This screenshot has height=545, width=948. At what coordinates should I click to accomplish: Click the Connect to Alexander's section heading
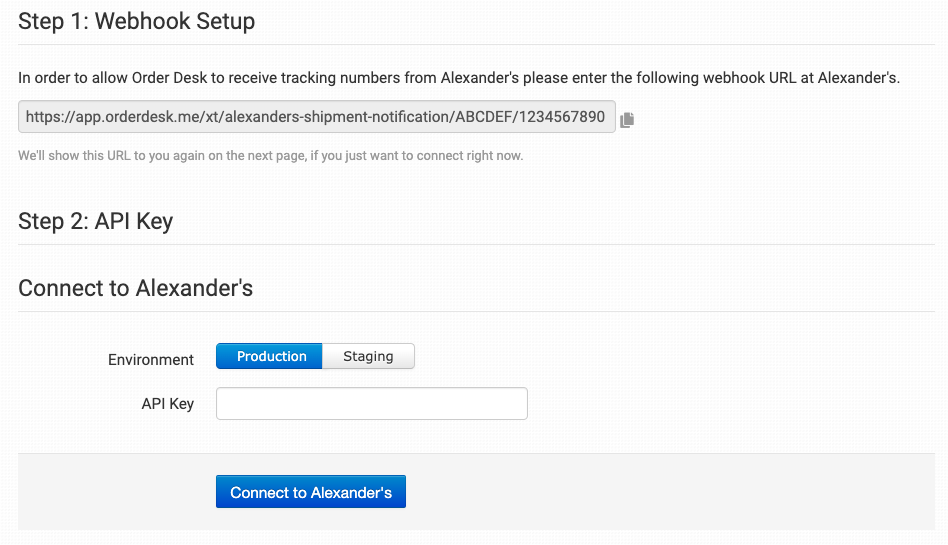(x=135, y=289)
